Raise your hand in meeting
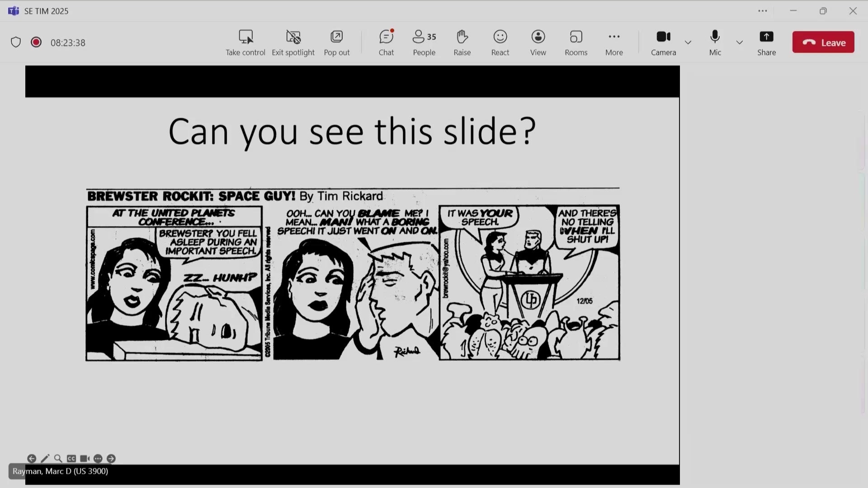Viewport: 868px width, 488px height. 462,42
